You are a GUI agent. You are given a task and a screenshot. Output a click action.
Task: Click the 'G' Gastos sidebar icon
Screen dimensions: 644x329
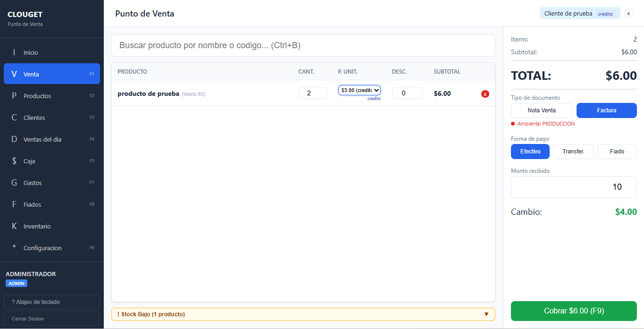[x=14, y=183]
